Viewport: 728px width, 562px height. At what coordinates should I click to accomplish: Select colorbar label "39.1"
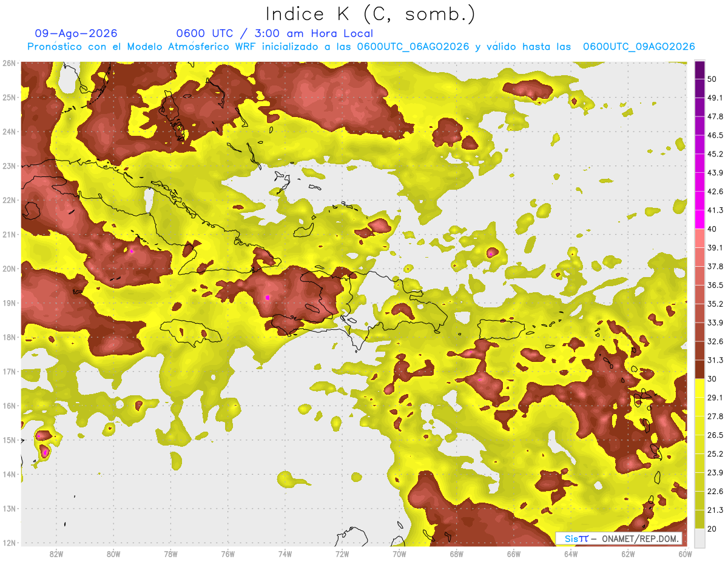pyautogui.click(x=715, y=247)
